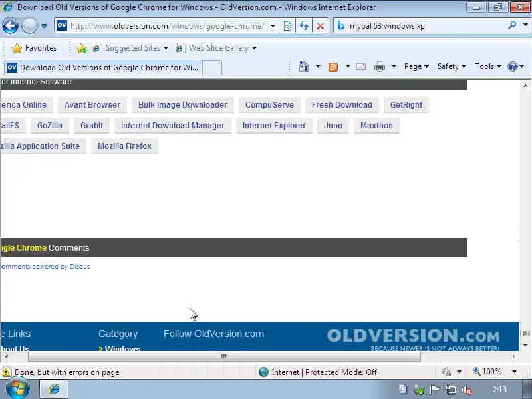Open Suggested Sites dropdown

point(131,48)
